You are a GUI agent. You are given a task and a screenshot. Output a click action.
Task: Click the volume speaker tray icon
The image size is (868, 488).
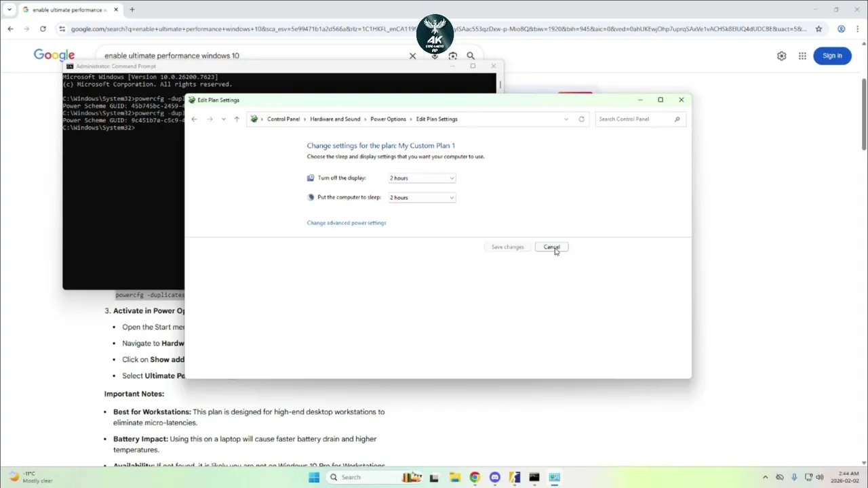pyautogui.click(x=820, y=477)
